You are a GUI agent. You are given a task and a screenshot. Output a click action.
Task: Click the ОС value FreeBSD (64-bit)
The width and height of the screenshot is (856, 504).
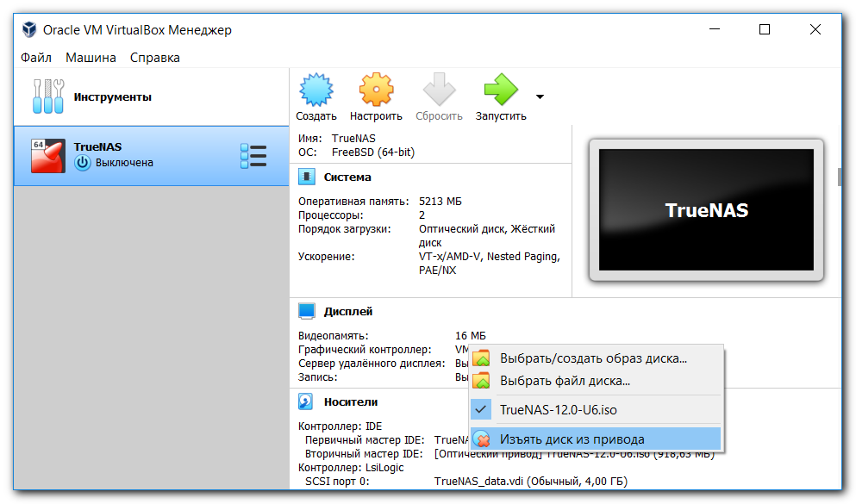pyautogui.click(x=373, y=152)
